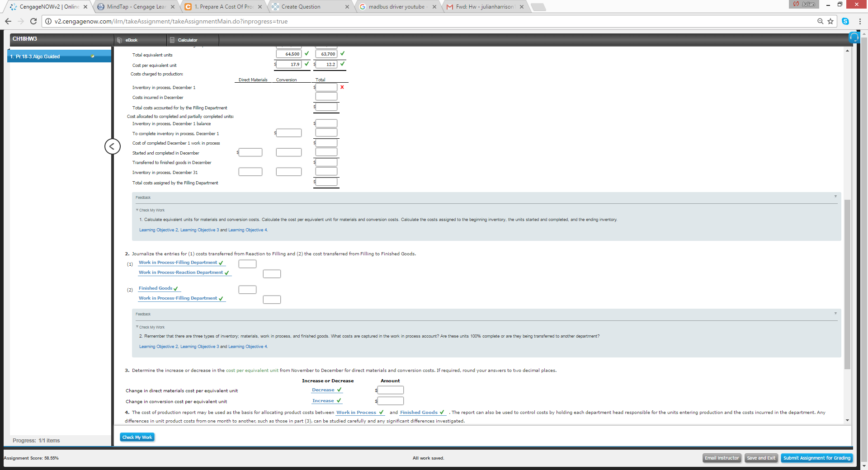868x470 pixels.
Task: Open Chrome's three-dot menu
Action: click(860, 21)
